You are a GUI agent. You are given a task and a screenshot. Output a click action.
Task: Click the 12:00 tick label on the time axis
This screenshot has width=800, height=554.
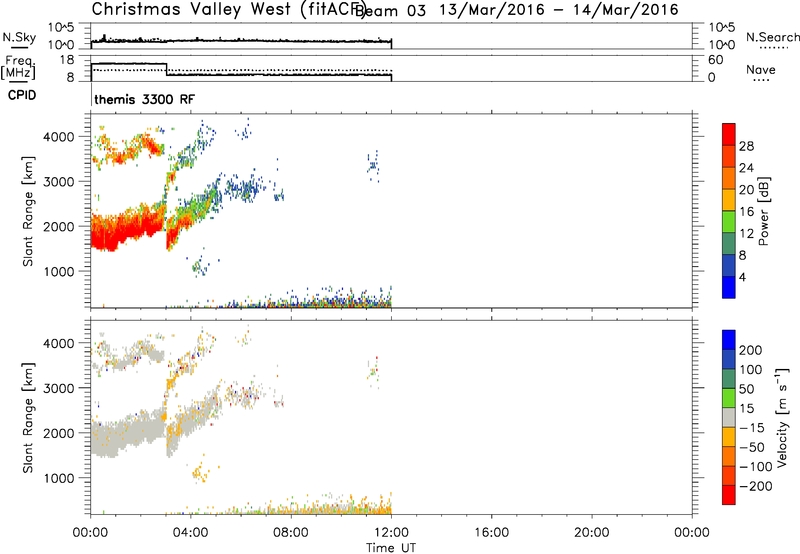click(391, 533)
